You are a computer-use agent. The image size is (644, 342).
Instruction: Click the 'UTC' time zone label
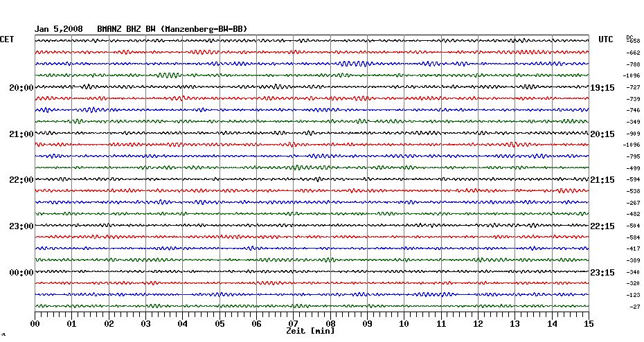click(605, 39)
